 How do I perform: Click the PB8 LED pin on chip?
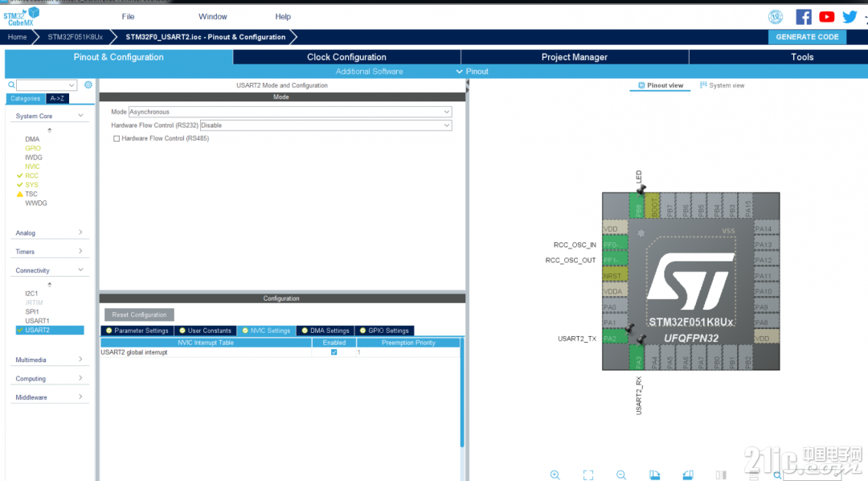(x=637, y=206)
